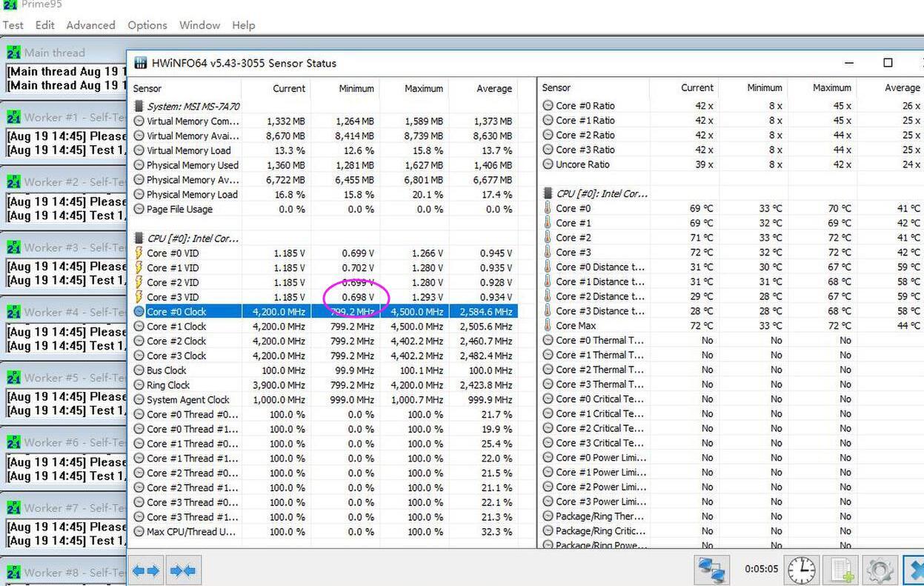This screenshot has width=924, height=586.
Task: Open the Prime95 Advanced menu
Action: coord(90,25)
